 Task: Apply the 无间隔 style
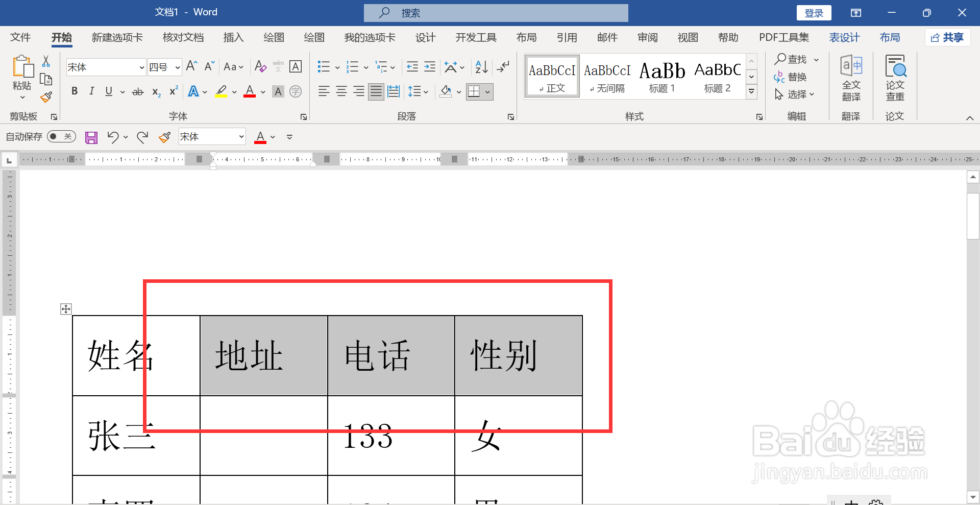tap(607, 76)
